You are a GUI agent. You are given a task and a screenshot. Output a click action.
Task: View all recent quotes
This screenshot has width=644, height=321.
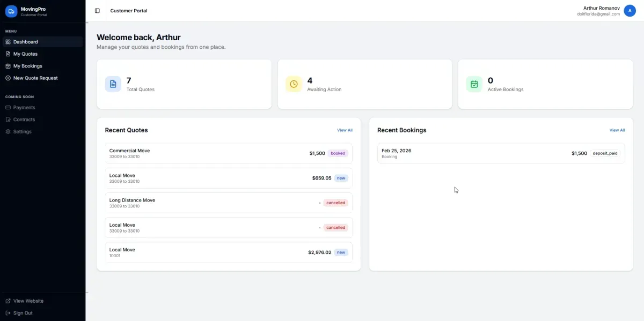[x=345, y=130]
